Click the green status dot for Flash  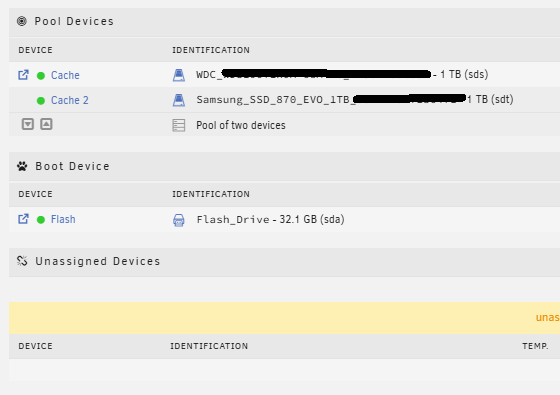click(x=41, y=220)
